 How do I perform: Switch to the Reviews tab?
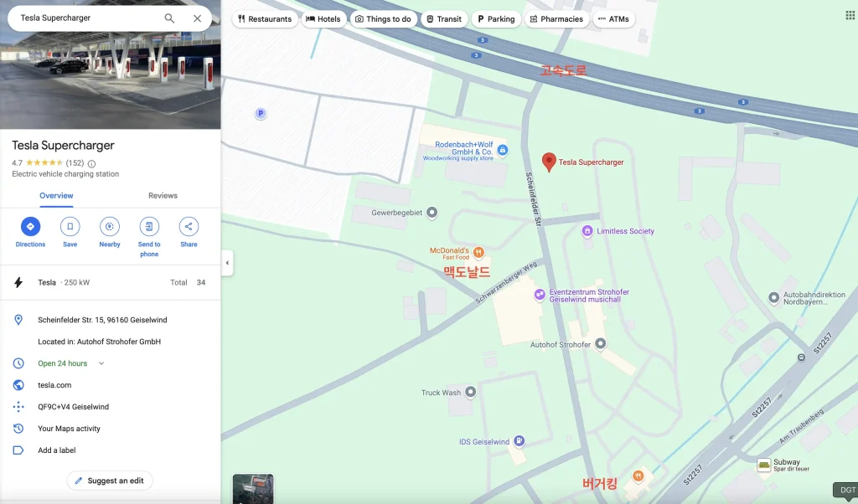[x=163, y=196]
